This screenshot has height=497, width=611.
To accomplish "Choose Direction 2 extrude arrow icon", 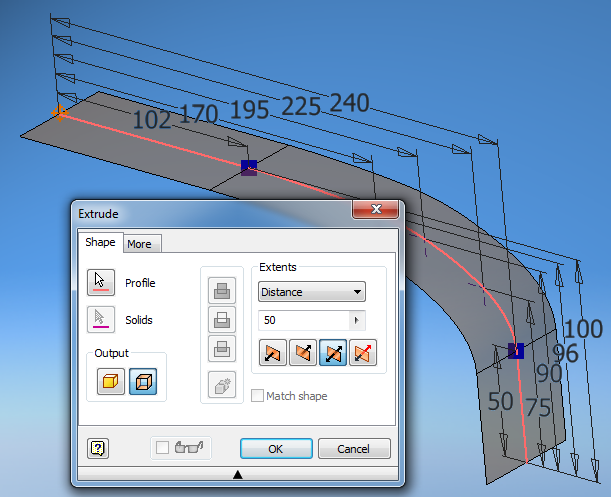I will (303, 352).
